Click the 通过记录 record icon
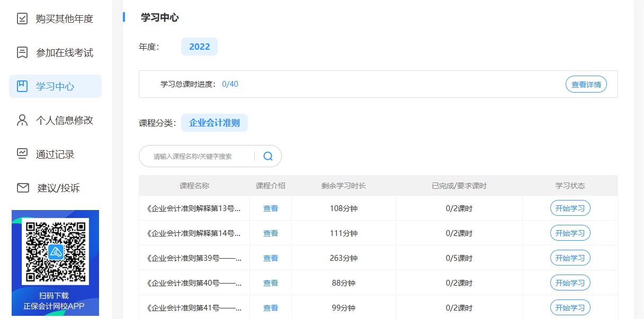Screen dimensions: 644x319 22,153
